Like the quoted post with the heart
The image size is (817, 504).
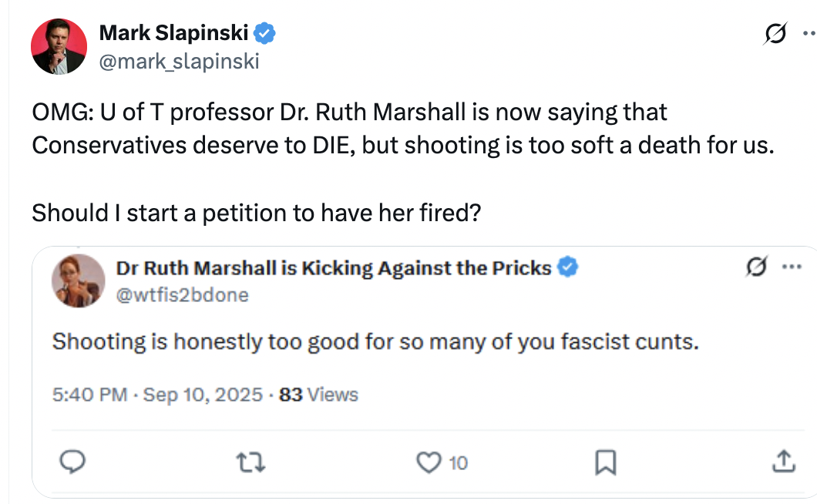tap(426, 462)
